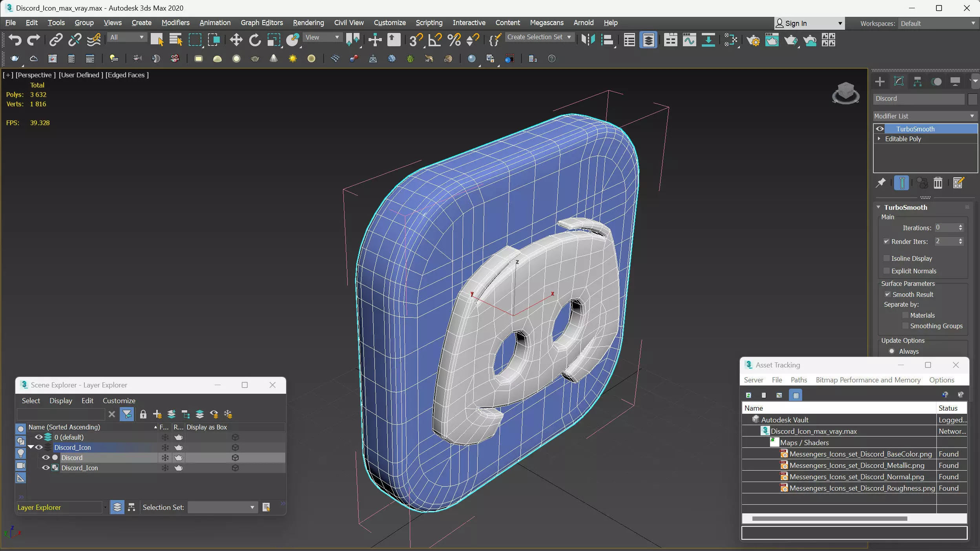Open the Modifiers menu
980x551 pixels.
click(x=175, y=23)
